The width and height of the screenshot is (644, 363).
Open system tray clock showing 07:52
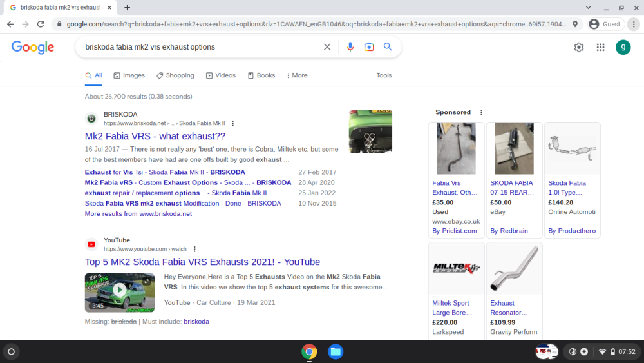tap(627, 352)
